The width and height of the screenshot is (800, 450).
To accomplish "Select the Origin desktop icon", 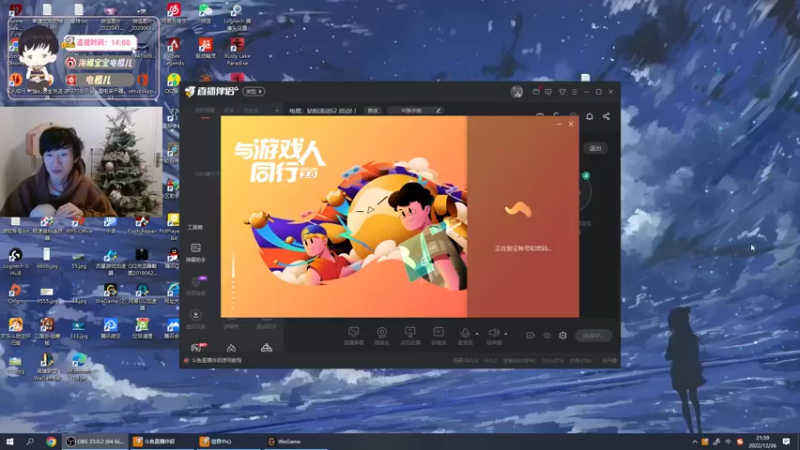I will [x=15, y=294].
